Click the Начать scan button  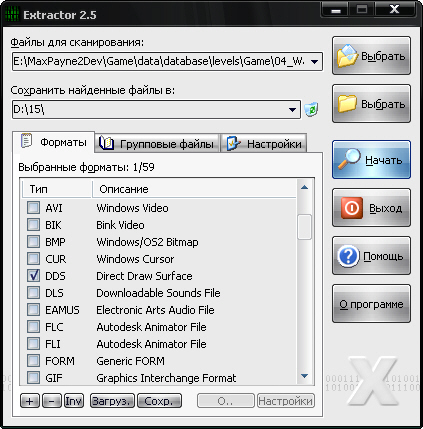coord(371,160)
